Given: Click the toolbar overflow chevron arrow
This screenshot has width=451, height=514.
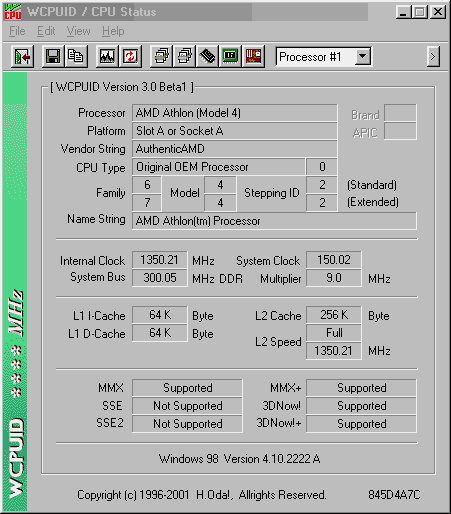Looking at the screenshot, I should (x=433, y=57).
